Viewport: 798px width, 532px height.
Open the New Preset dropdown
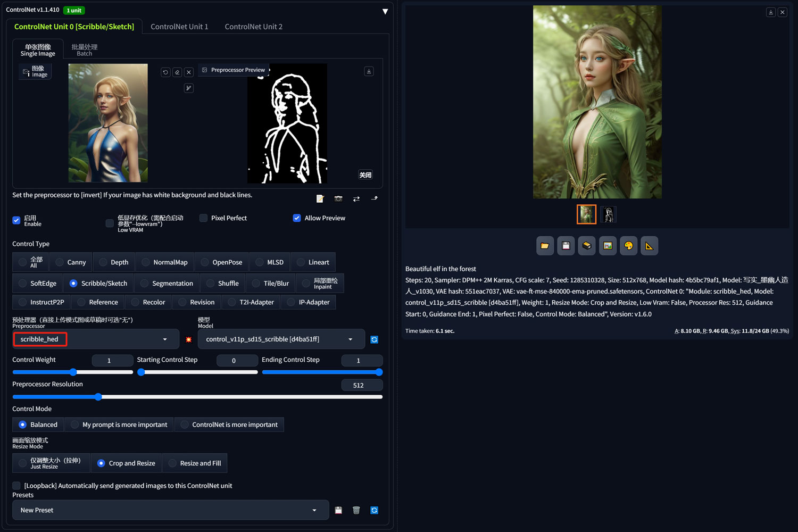170,510
